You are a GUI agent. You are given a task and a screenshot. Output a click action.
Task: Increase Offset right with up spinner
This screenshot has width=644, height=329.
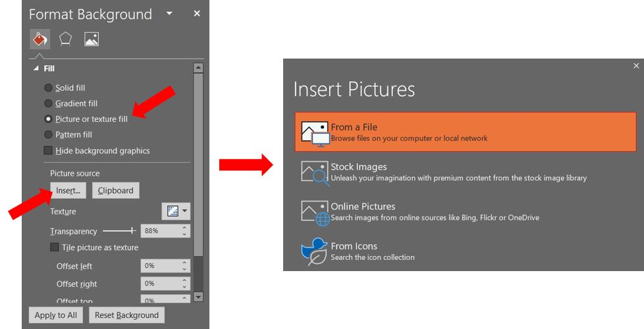184,280
